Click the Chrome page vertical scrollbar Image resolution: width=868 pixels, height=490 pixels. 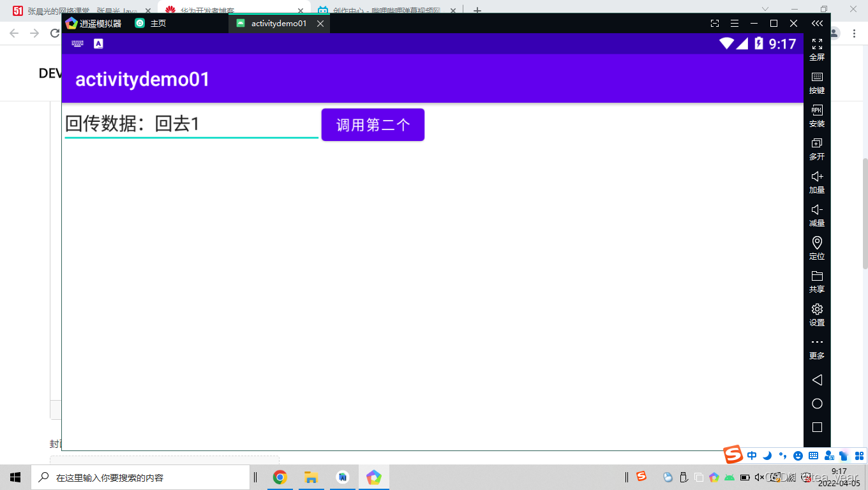point(865,214)
